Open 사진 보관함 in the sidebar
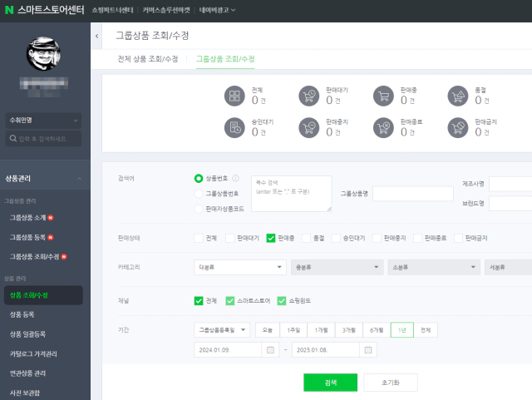The height and width of the screenshot is (400, 532). tap(25, 393)
